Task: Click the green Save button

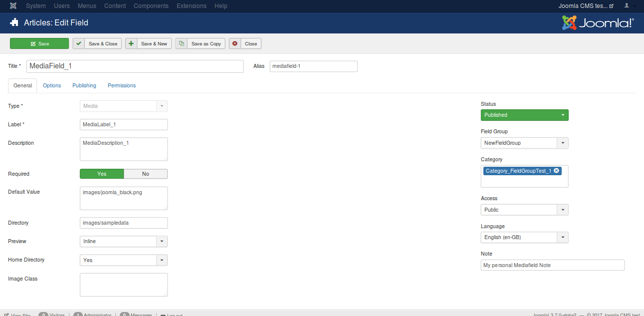Action: click(39, 44)
